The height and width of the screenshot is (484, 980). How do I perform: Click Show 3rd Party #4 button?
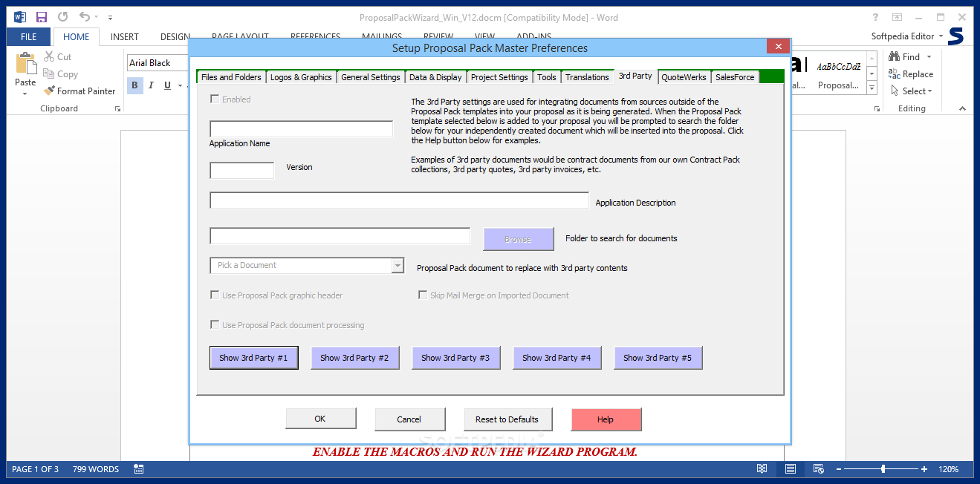(x=556, y=358)
